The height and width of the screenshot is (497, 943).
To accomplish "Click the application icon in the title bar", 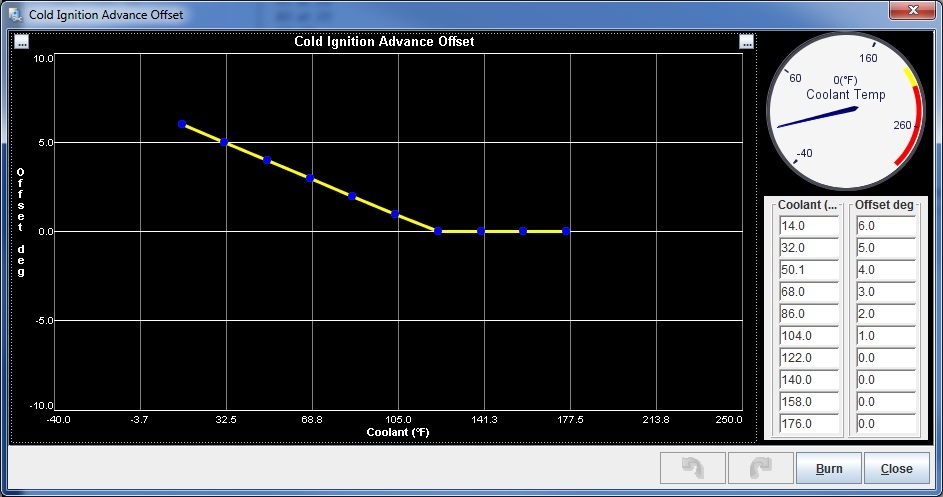I will coord(16,14).
